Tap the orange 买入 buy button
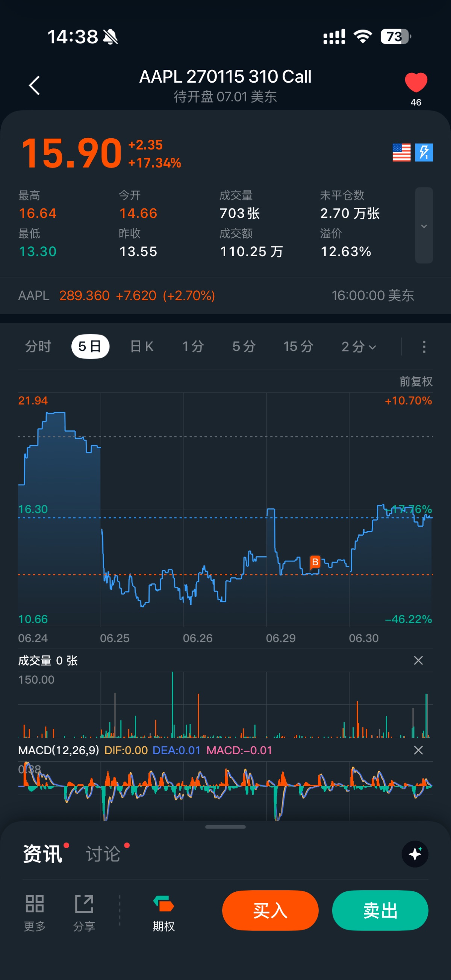The height and width of the screenshot is (980, 451). coord(270,911)
